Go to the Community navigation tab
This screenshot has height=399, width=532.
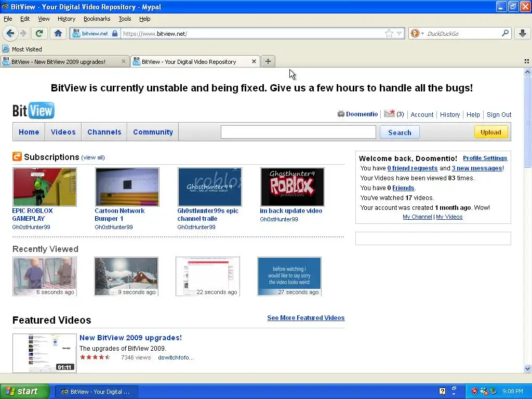(153, 132)
